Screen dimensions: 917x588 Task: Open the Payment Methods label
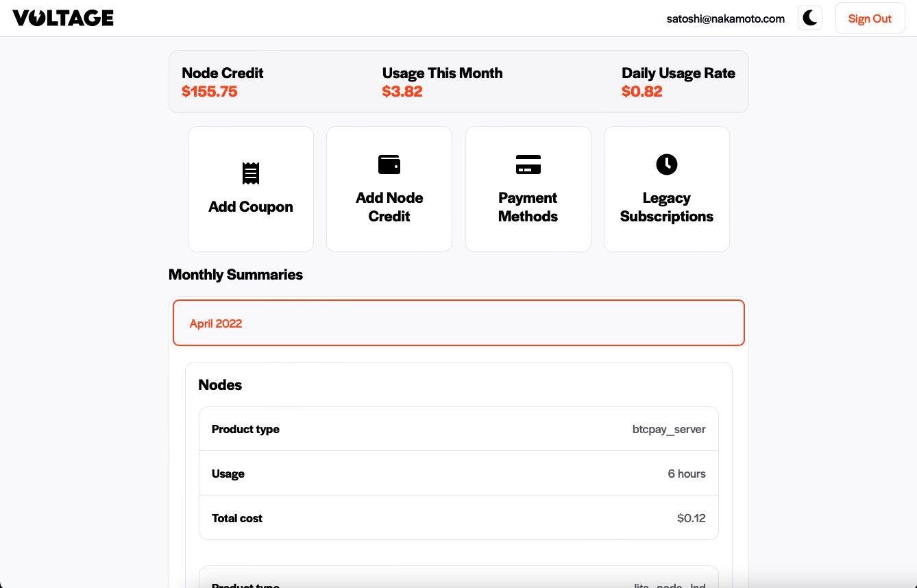[x=528, y=207]
